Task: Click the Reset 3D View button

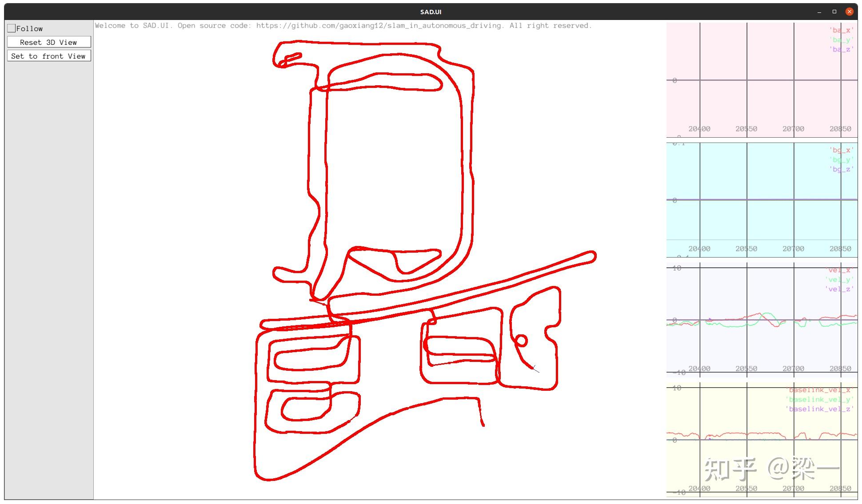Action: 49,42
